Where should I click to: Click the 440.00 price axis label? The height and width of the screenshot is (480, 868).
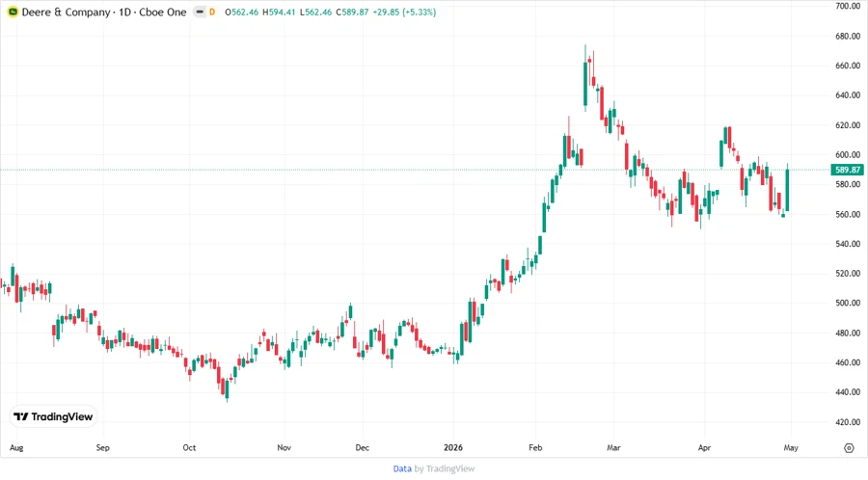[848, 392]
